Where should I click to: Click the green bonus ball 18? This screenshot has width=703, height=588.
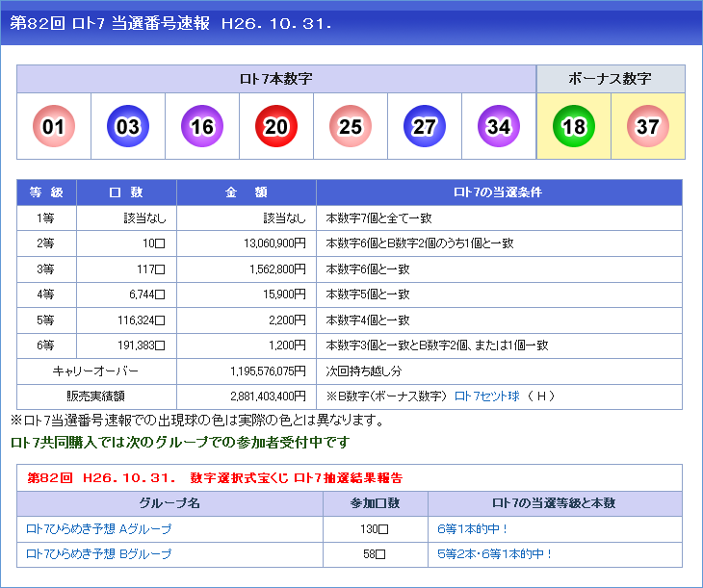point(574,126)
